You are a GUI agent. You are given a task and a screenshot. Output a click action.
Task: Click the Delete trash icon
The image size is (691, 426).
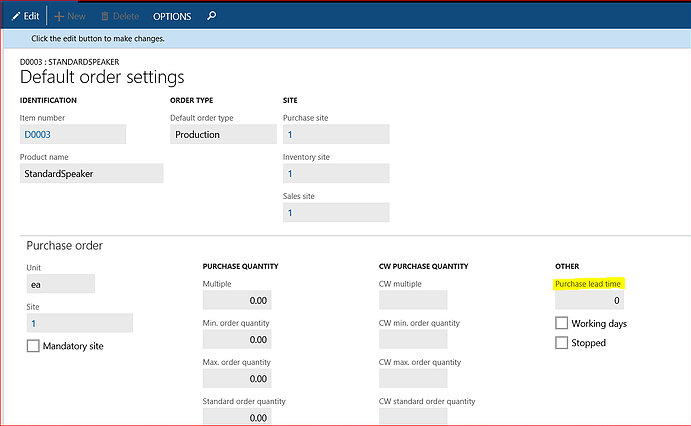[x=104, y=16]
